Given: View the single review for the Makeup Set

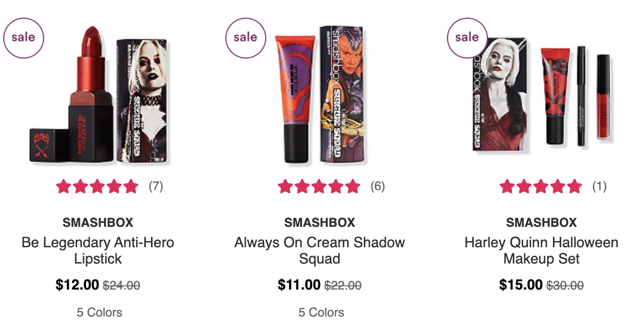Looking at the screenshot, I should click(599, 186).
